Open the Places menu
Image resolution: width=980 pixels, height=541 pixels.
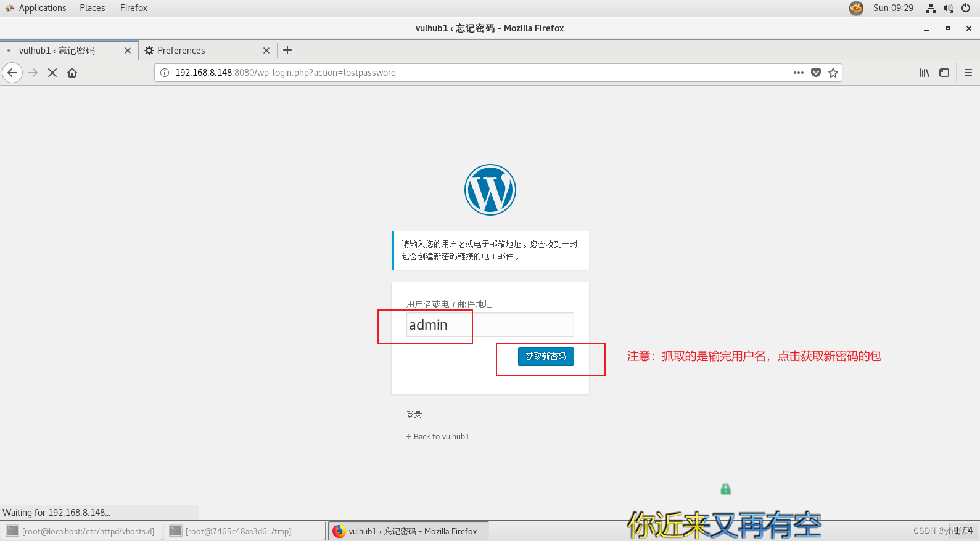click(93, 8)
